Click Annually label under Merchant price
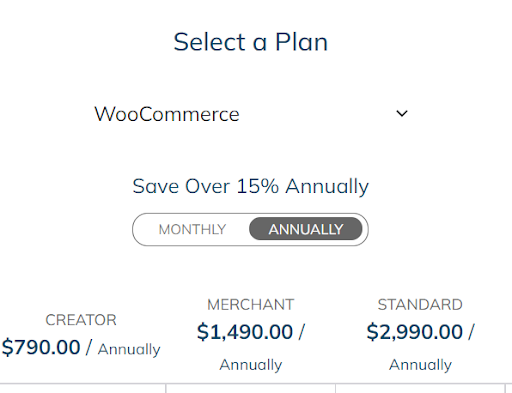The image size is (512, 393). (251, 365)
